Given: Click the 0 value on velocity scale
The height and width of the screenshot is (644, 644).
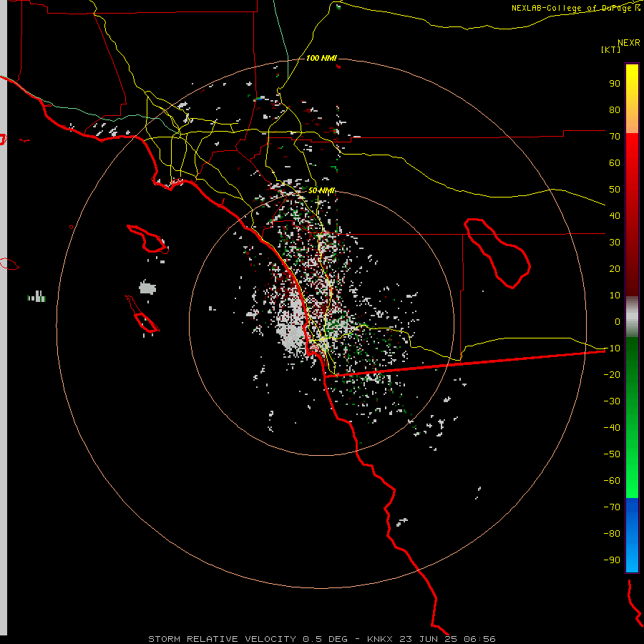Looking at the screenshot, I should [618, 322].
